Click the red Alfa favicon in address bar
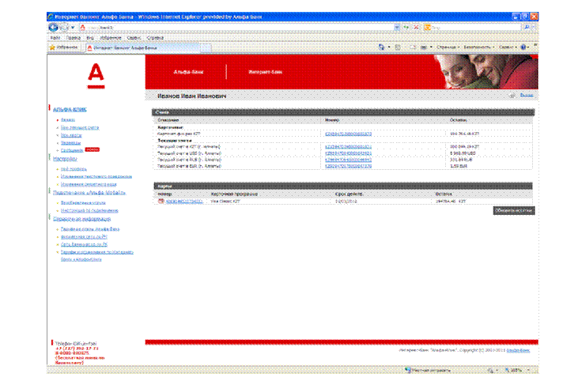This screenshot has width=563, height=392. tap(82, 28)
